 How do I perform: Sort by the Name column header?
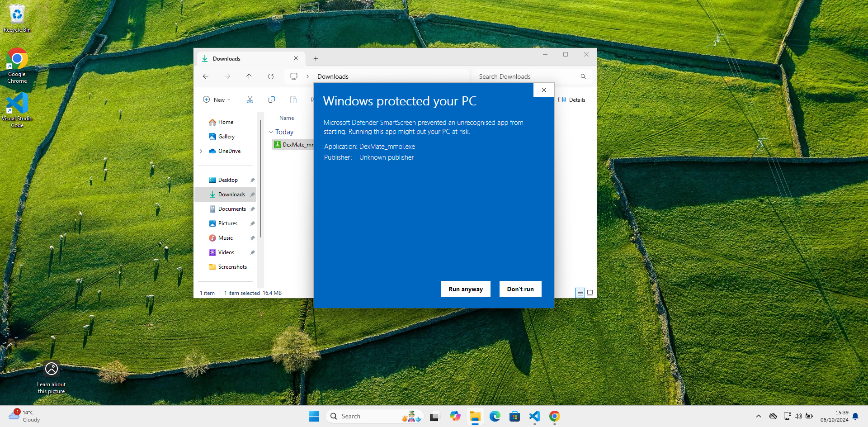point(287,118)
